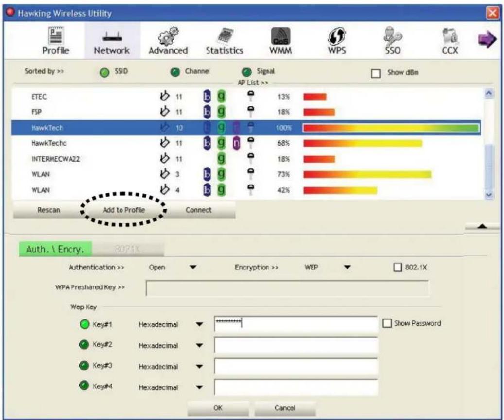The width and height of the screenshot is (504, 420).
Task: Click the 802.11g badge in ETEC row
Action: [x=221, y=96]
